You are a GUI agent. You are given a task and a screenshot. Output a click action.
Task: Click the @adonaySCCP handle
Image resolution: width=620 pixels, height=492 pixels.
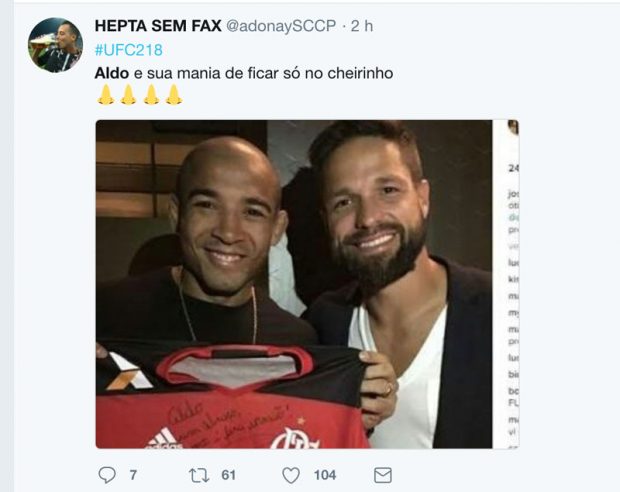click(281, 25)
